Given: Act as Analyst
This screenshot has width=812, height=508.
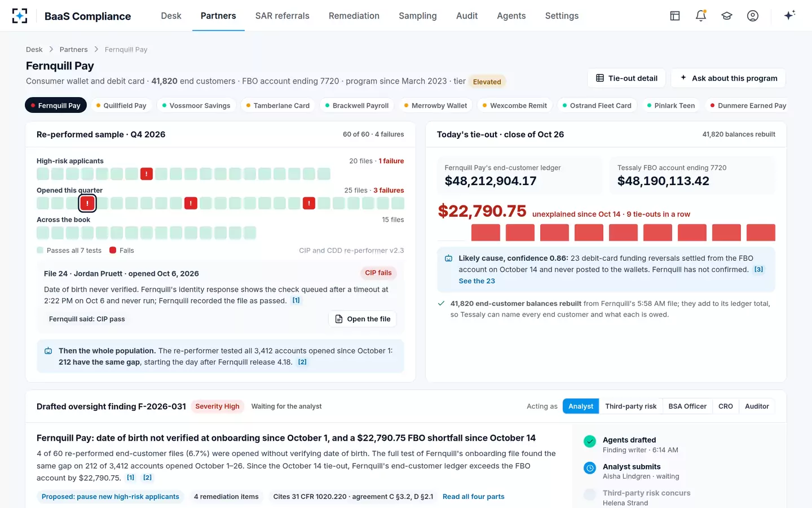Looking at the screenshot, I should click(x=581, y=406).
